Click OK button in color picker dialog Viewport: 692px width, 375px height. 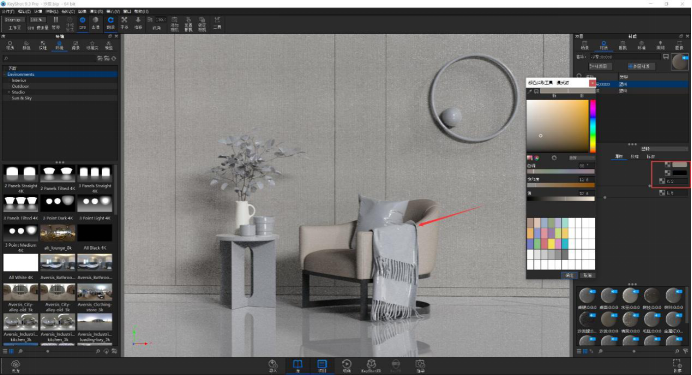(x=569, y=275)
